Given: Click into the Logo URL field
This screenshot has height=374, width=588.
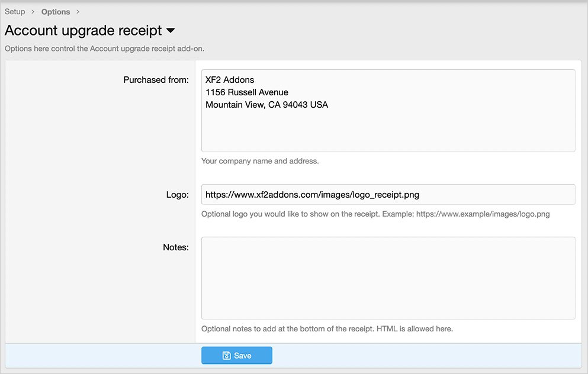Looking at the screenshot, I should tap(388, 194).
